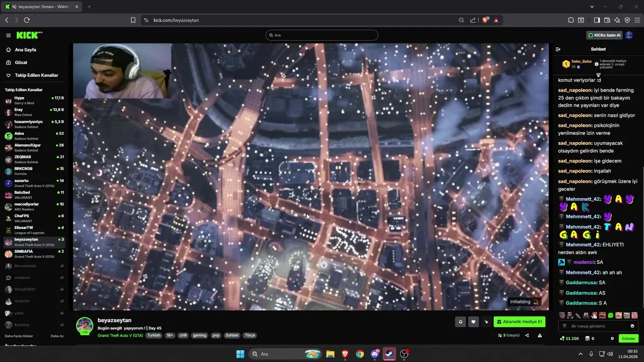This screenshot has width=644, height=362.
Task: Expand list with Daha Fazla Göster
Action: 19,336
